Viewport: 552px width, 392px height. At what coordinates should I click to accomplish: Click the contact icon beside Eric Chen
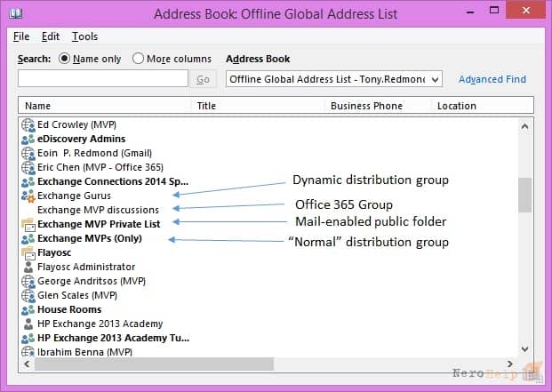[x=28, y=167]
